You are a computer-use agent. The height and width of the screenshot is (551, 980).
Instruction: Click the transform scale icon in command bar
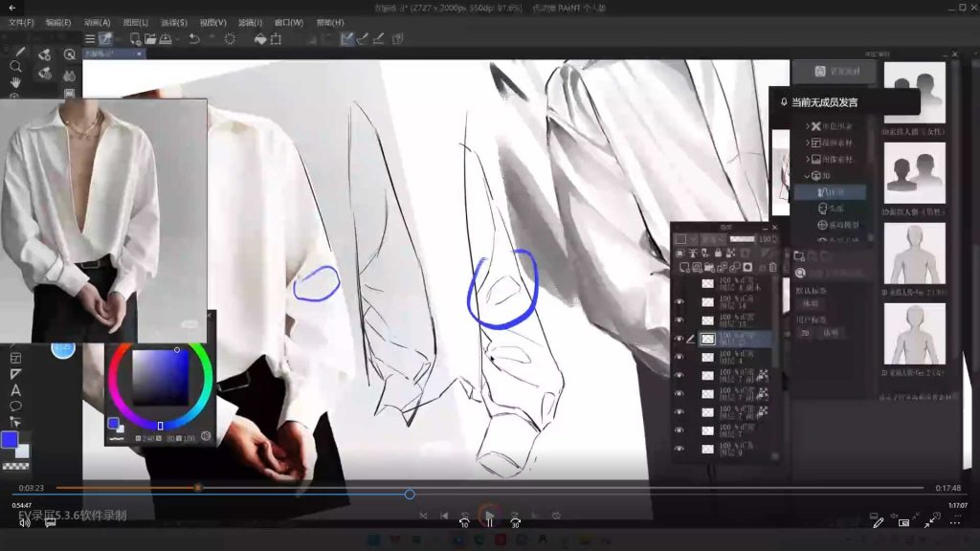(x=276, y=38)
